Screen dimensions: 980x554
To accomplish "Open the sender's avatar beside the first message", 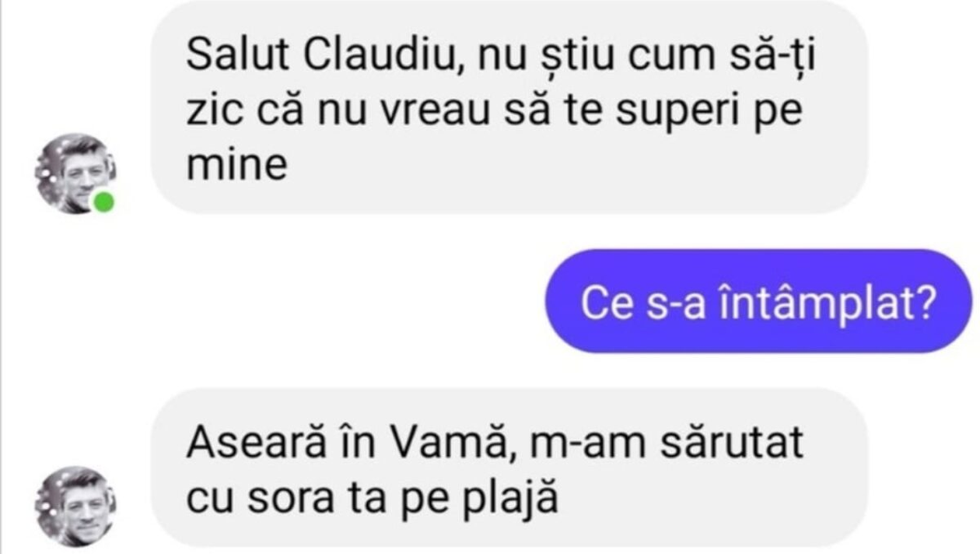I will (x=75, y=174).
